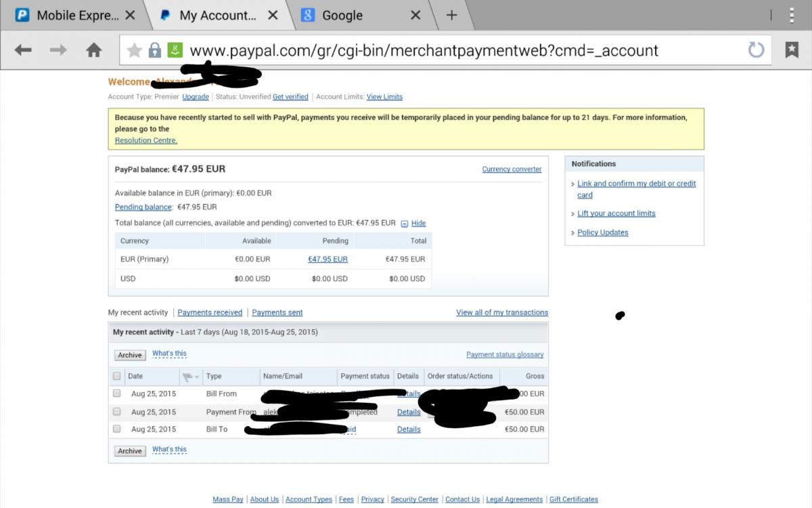Open the Resolution Centre link

(x=146, y=140)
